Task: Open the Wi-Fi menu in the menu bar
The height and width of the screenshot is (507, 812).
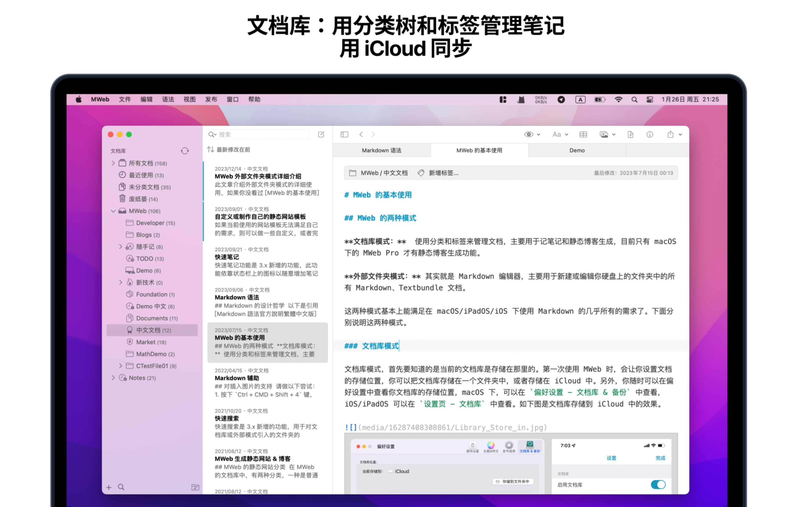Action: pyautogui.click(x=618, y=99)
